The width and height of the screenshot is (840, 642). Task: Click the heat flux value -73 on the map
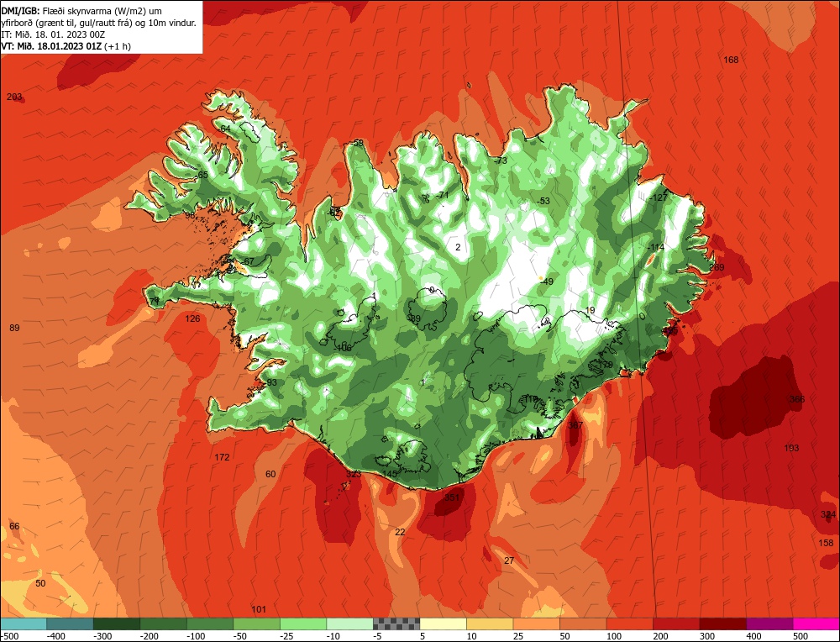coord(501,160)
